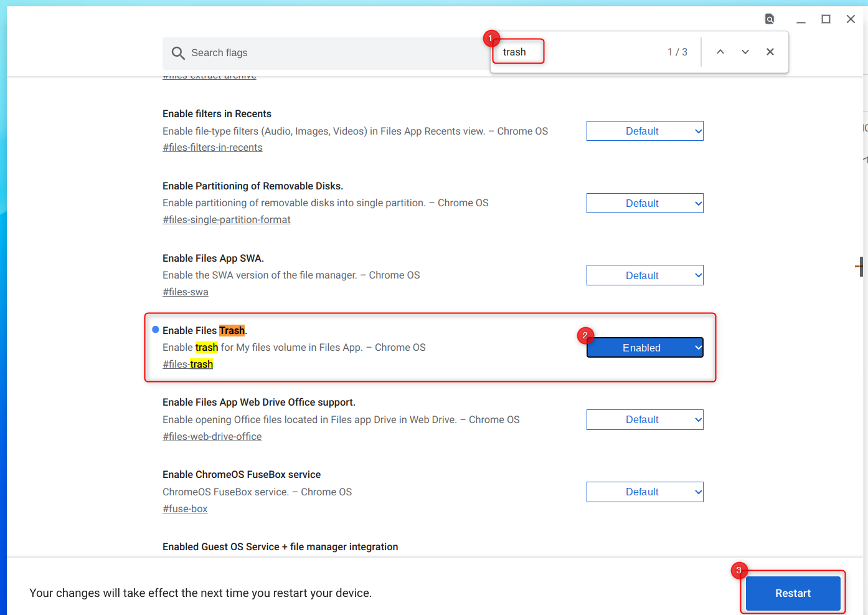Open the Enabled dropdown for Files Trash

[645, 348]
